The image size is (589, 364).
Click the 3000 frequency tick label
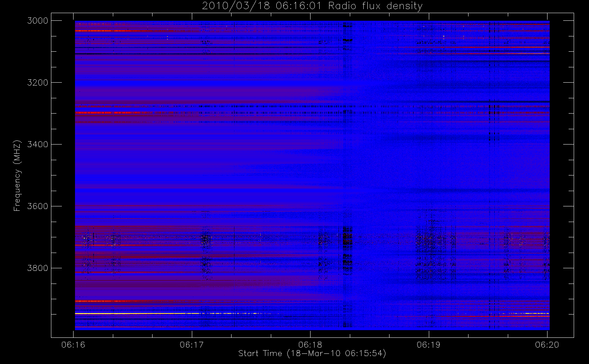[38, 21]
